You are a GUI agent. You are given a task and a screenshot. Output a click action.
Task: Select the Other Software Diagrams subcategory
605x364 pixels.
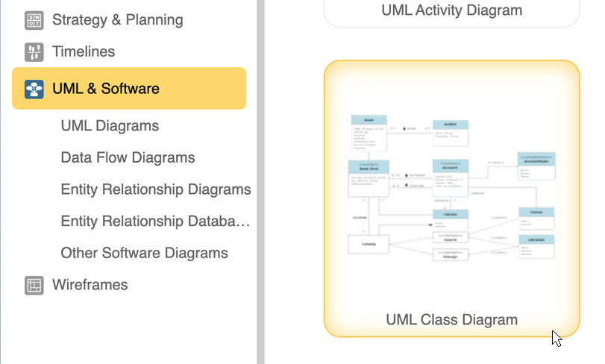pyautogui.click(x=144, y=253)
